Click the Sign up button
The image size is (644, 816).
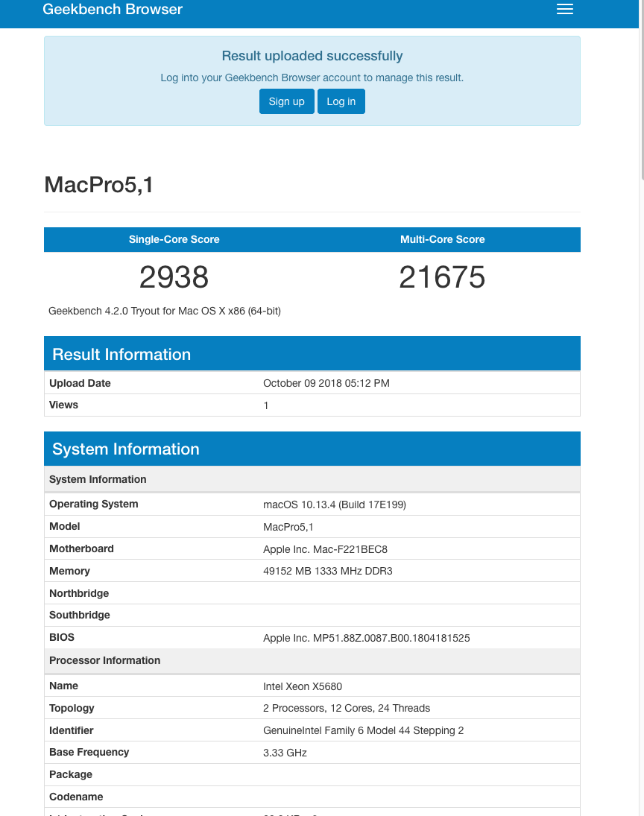[286, 101]
